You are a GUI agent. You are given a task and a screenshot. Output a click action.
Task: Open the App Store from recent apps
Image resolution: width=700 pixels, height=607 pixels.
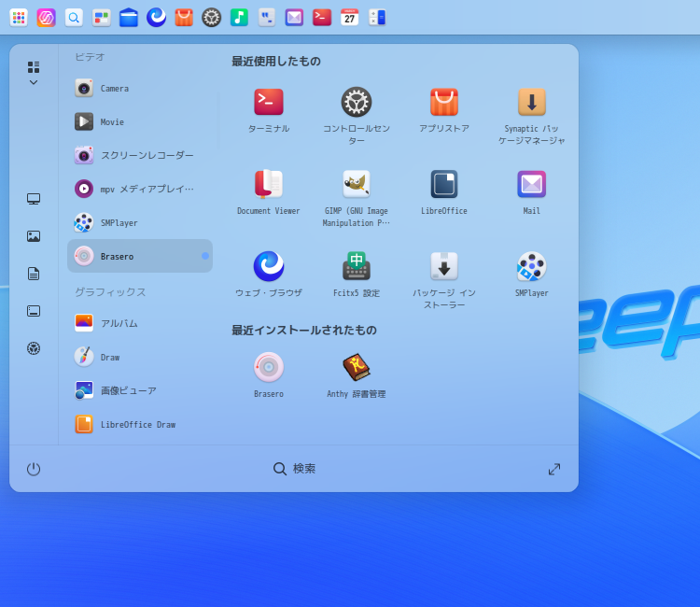[x=444, y=103]
